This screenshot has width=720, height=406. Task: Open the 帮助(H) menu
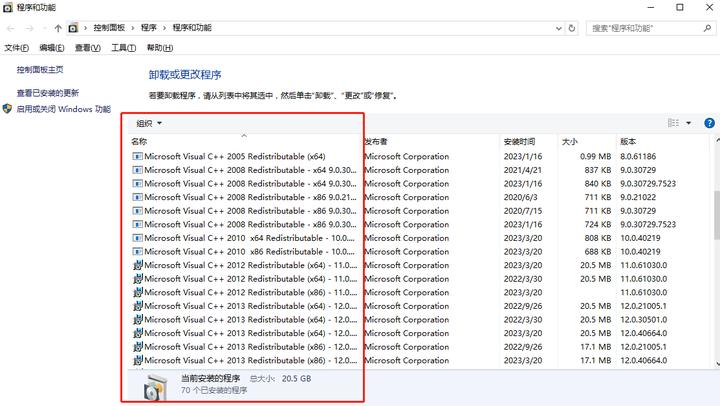160,48
